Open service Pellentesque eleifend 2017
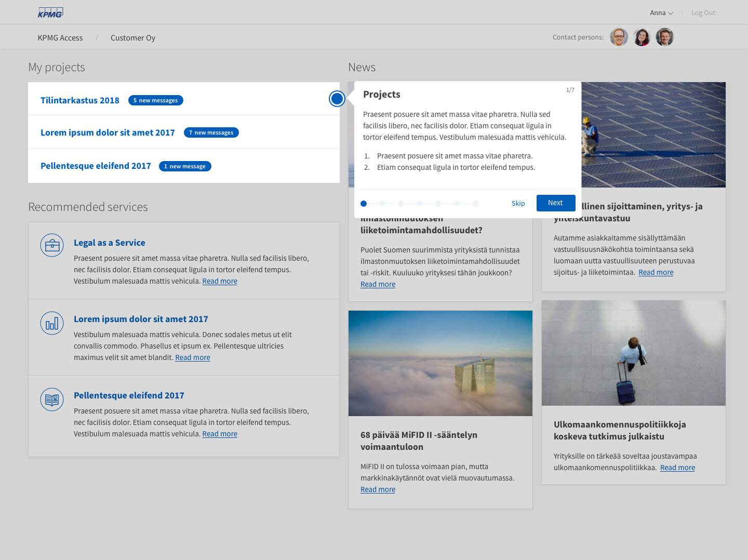Image resolution: width=748 pixels, height=560 pixels. tap(129, 395)
